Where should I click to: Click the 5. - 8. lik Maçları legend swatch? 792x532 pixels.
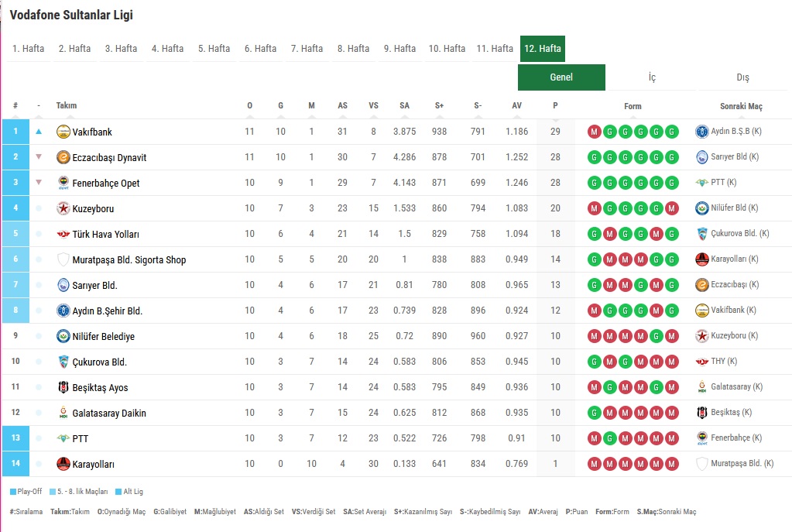point(53,492)
